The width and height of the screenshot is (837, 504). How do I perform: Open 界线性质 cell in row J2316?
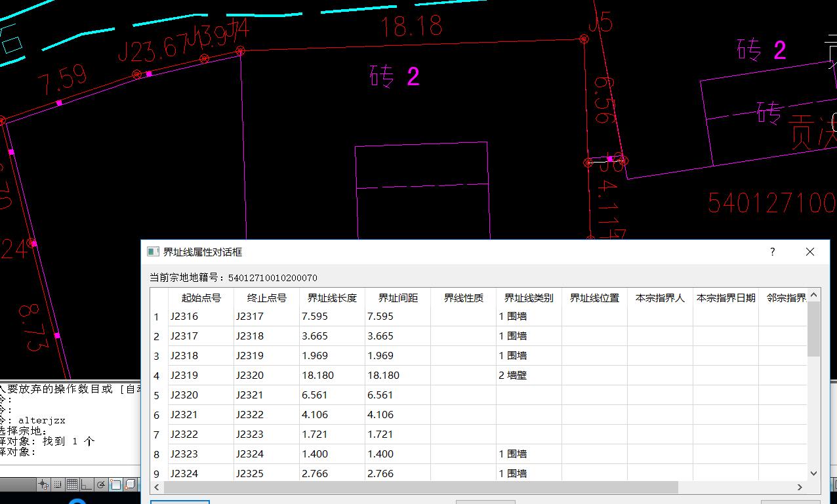(x=464, y=317)
